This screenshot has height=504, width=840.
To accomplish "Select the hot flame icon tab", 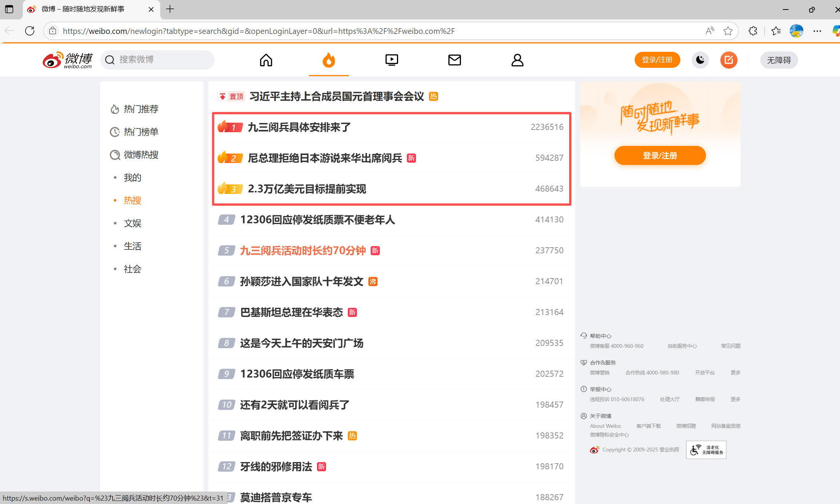I will 328,60.
